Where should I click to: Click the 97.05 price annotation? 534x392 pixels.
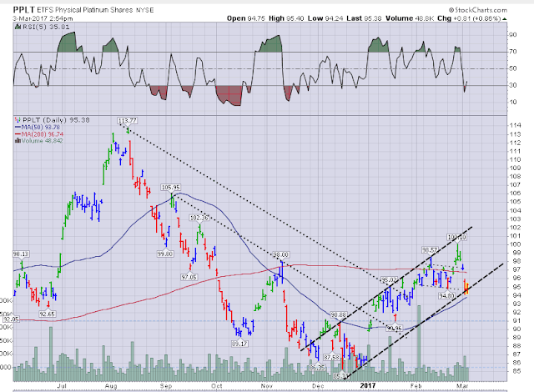point(189,278)
